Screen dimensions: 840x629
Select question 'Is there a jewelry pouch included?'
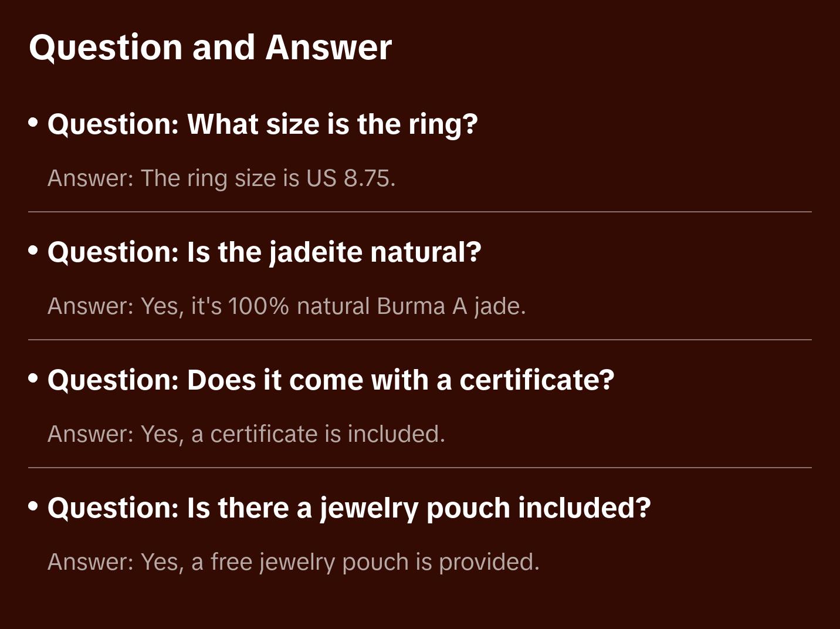point(349,508)
